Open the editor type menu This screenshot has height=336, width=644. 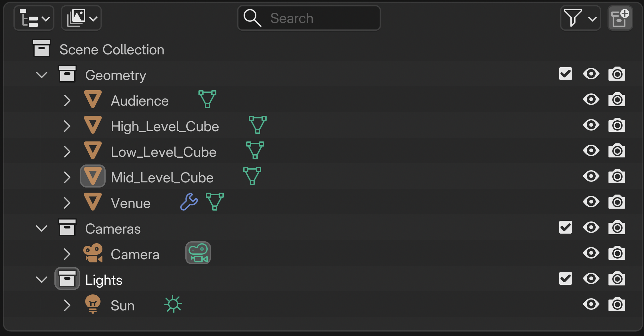34,18
